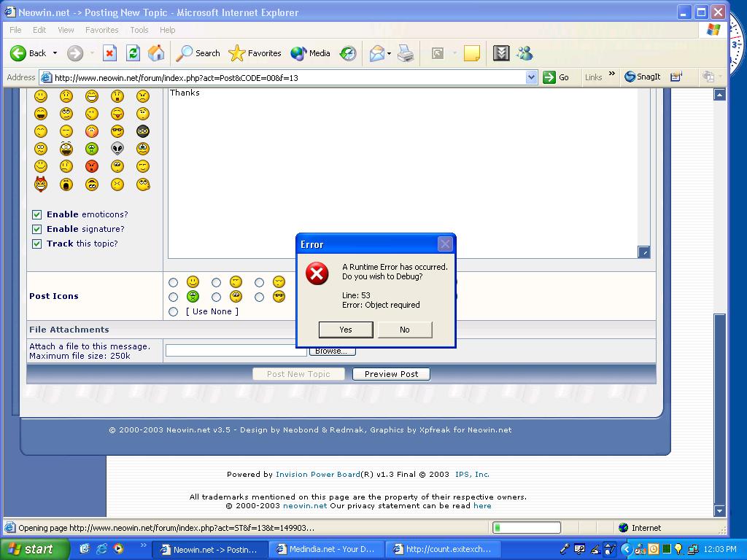The image size is (747, 560).
Task: Open the View menu
Action: (66, 30)
